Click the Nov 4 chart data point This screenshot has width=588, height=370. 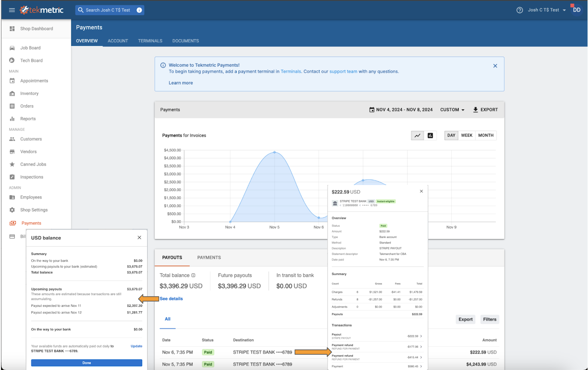pyautogui.click(x=230, y=222)
